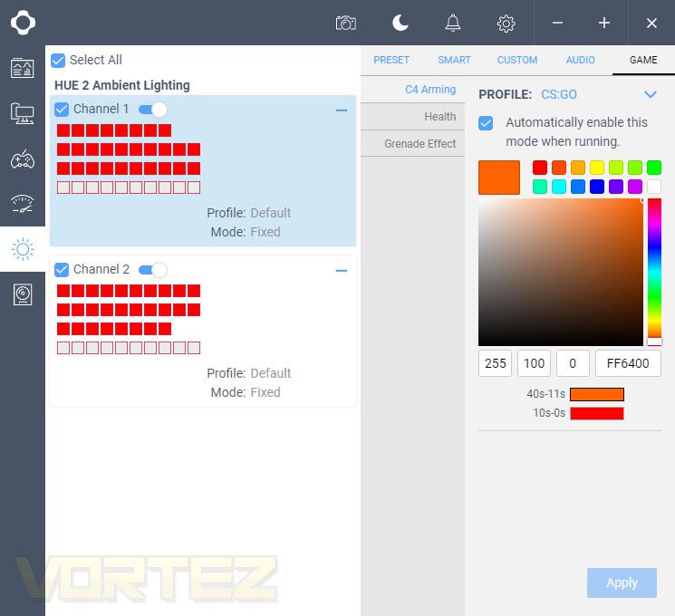Expand the CS:GO profile dropdown
This screenshot has width=675, height=616.
tap(650, 94)
